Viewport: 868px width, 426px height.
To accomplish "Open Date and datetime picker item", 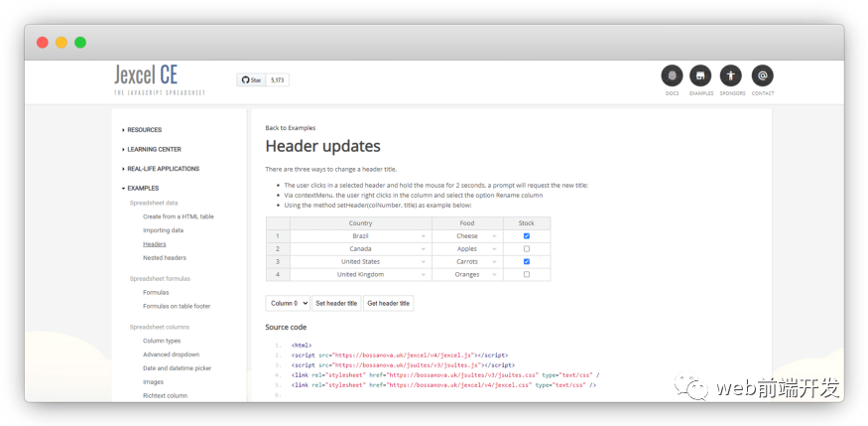I will [178, 367].
